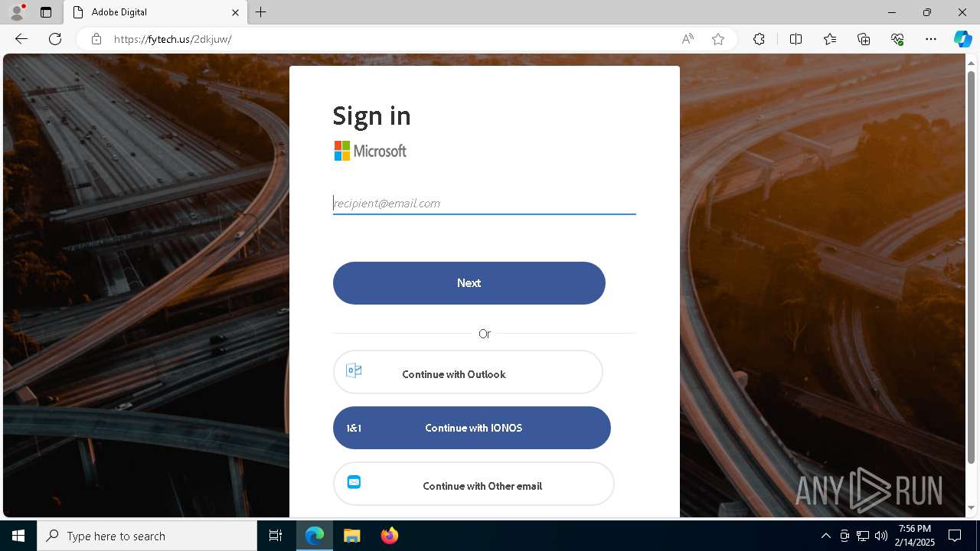Launch Firefox from taskbar
980x551 pixels.
point(389,536)
